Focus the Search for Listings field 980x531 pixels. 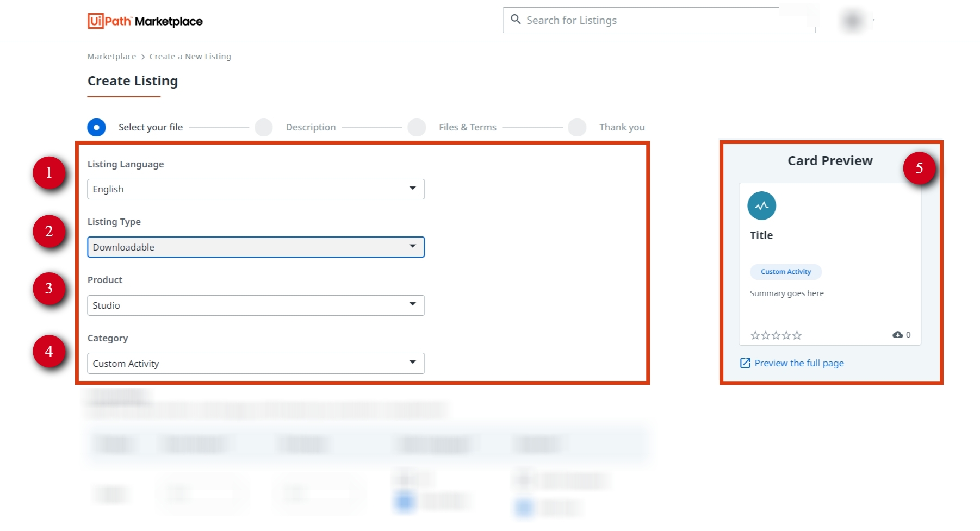click(x=659, y=20)
